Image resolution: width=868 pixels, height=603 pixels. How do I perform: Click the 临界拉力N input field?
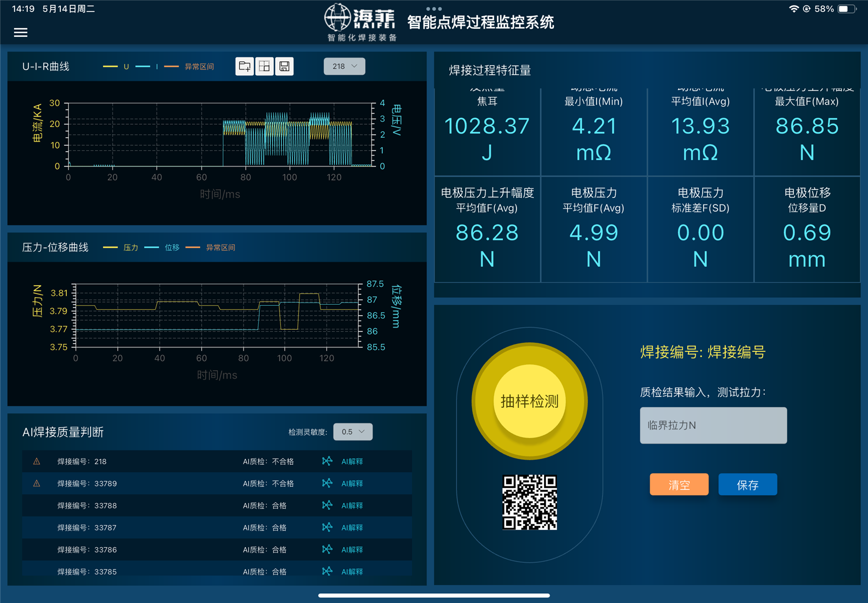713,425
